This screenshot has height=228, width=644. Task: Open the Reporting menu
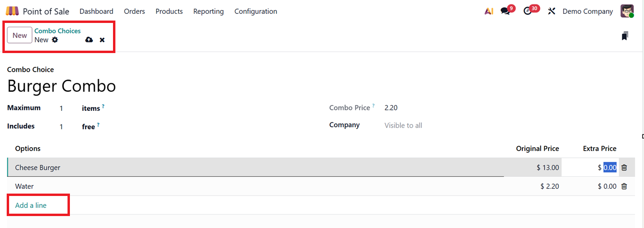[208, 11]
